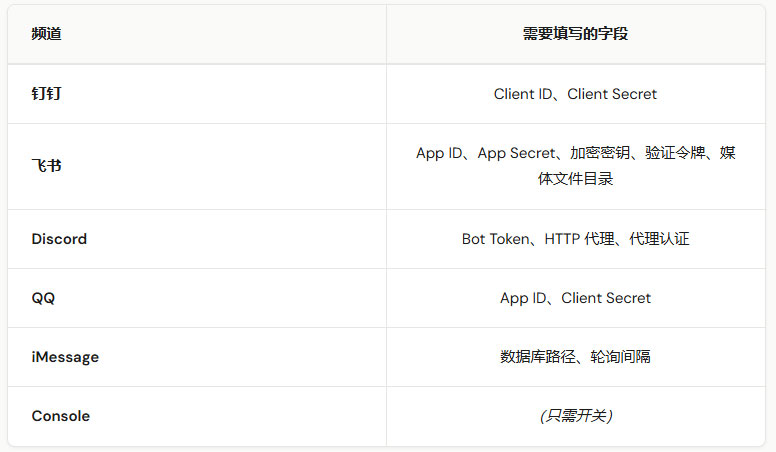The width and height of the screenshot is (776, 452).
Task: Click the Discord channel name
Action: coord(59,239)
